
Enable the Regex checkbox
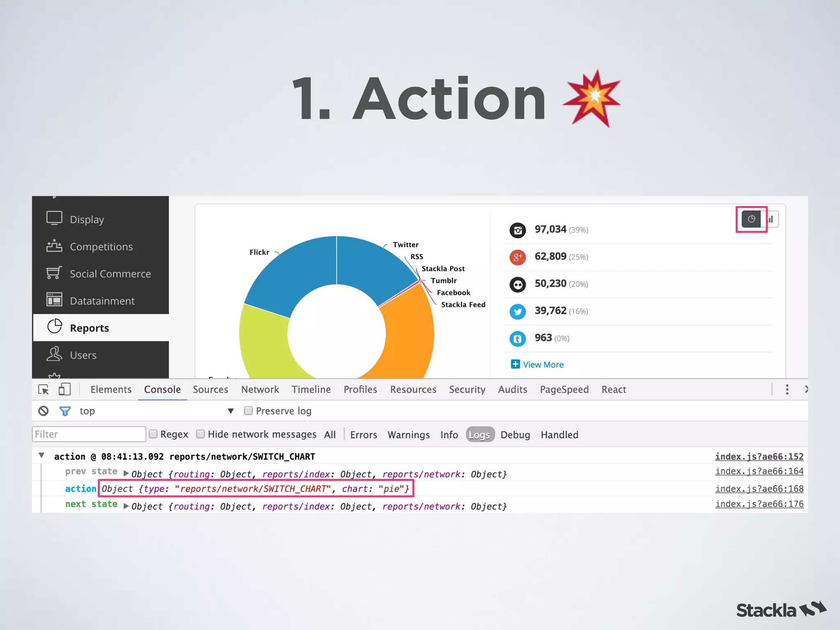(153, 434)
